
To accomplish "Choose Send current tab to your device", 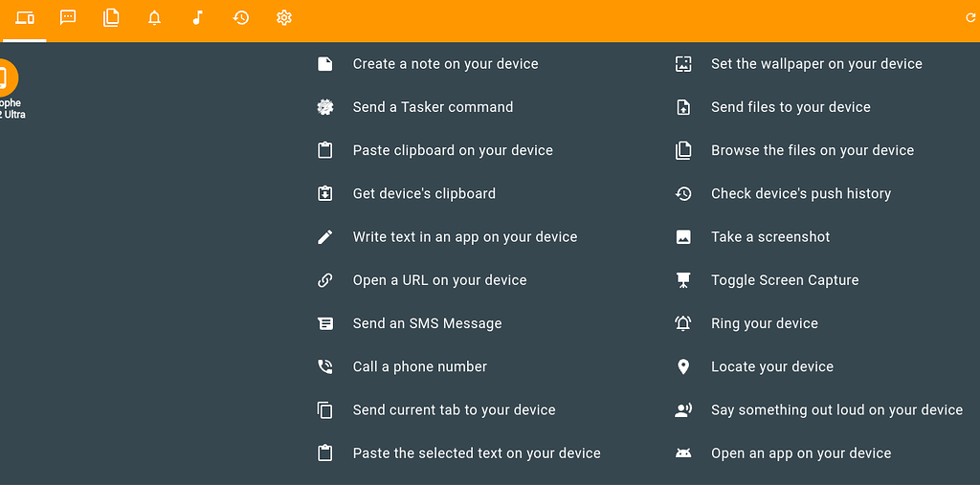I will pos(455,410).
